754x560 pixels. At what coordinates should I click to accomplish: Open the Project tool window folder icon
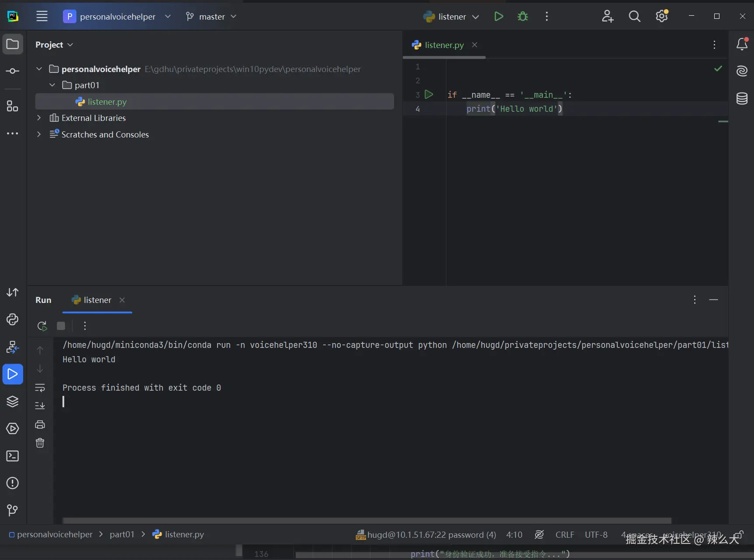[x=13, y=44]
